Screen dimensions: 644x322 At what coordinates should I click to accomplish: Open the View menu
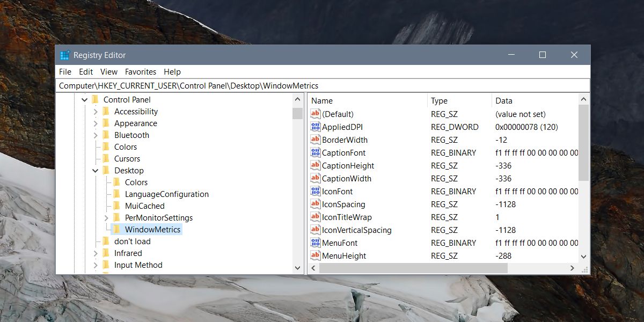(x=109, y=71)
